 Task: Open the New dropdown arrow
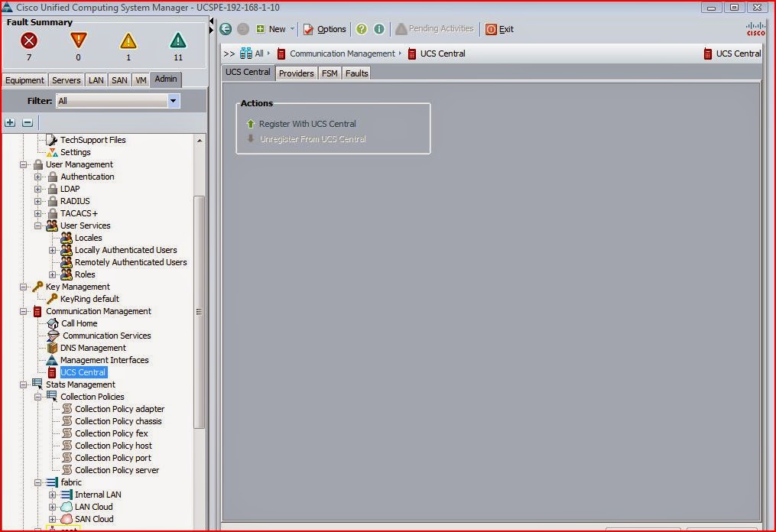click(293, 29)
